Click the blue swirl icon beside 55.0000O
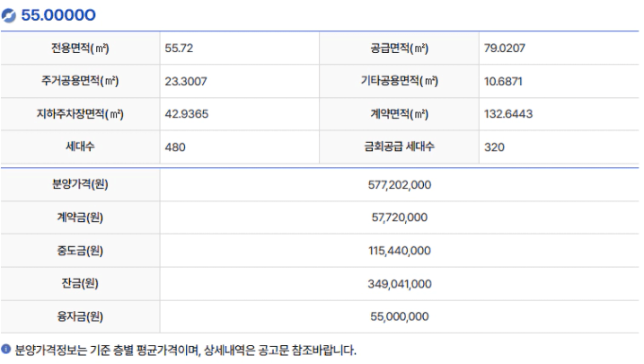This screenshot has height=364, width=644. [8, 16]
